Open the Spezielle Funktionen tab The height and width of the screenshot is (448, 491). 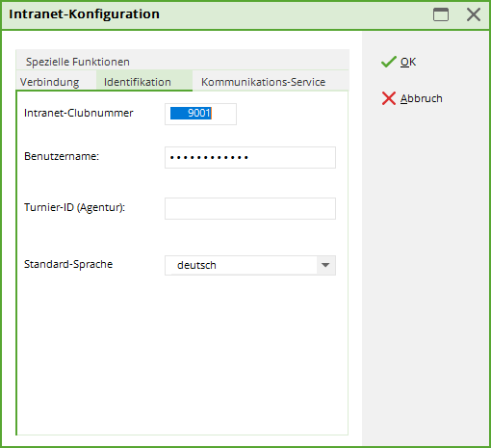click(x=78, y=62)
